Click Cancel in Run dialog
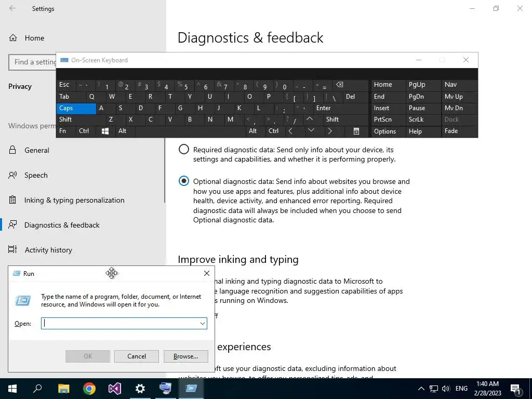 pyautogui.click(x=137, y=356)
